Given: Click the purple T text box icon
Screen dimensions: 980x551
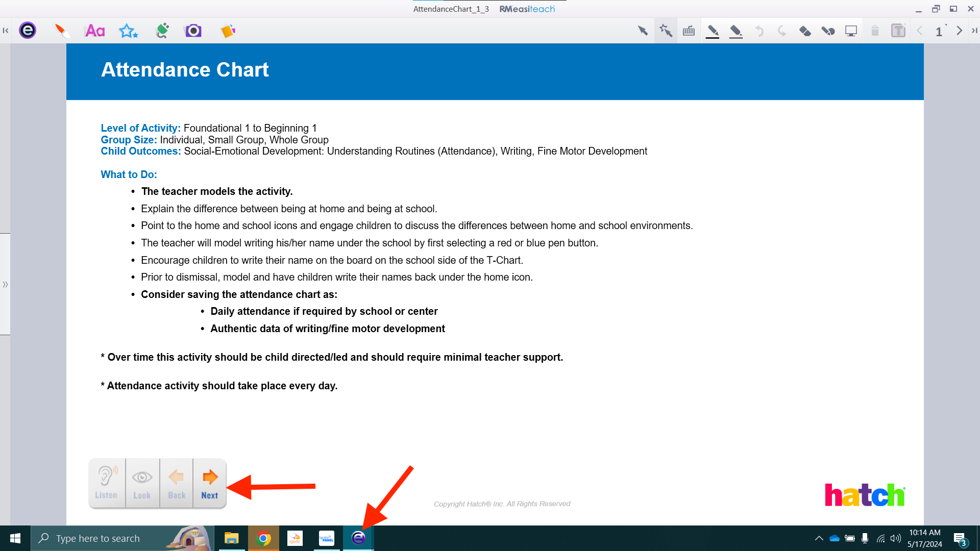Looking at the screenshot, I should tap(898, 31).
